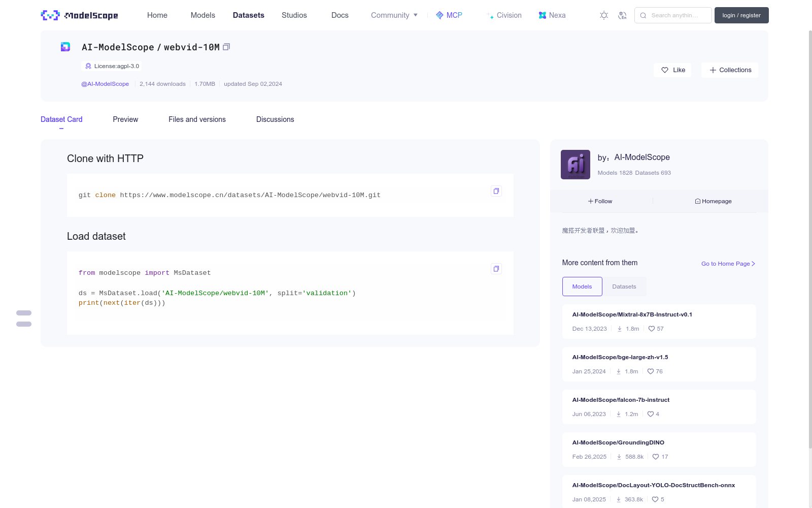Select the Datasets tab under More content
Image resolution: width=812 pixels, height=508 pixels.
(624, 287)
